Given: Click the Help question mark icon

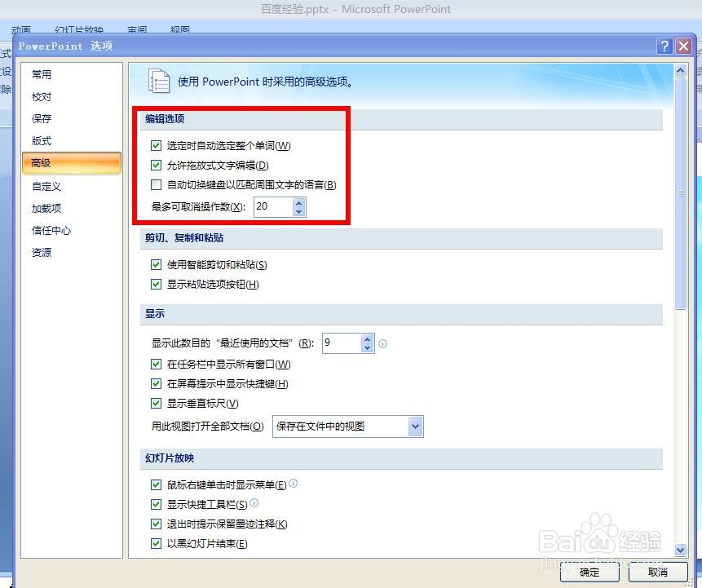Looking at the screenshot, I should tap(664, 46).
